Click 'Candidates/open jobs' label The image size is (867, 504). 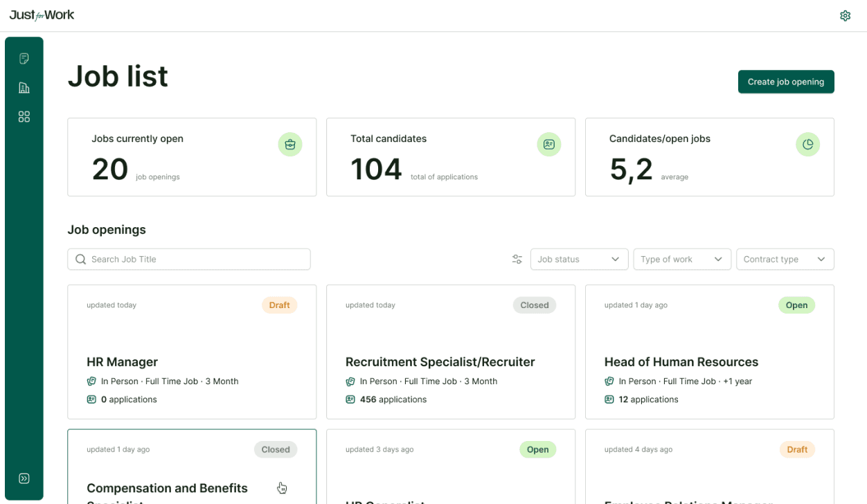660,138
